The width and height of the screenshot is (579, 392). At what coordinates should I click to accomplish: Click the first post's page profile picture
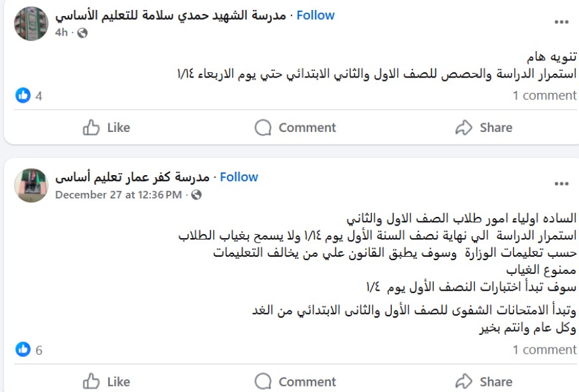click(31, 24)
